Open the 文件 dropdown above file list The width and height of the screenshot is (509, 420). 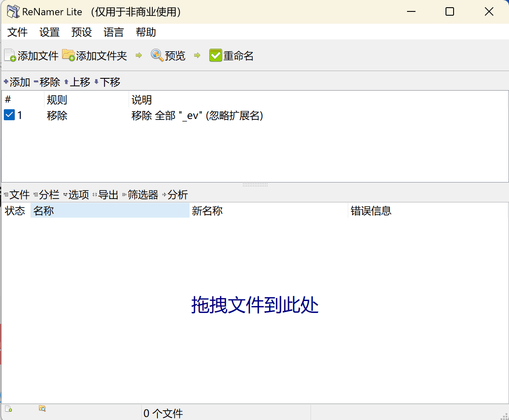point(17,195)
